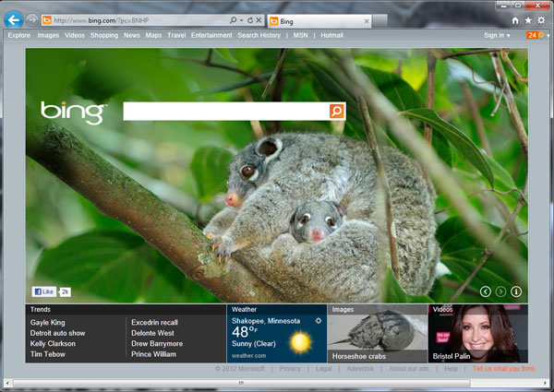Open the Detroit auto show trend

click(57, 333)
